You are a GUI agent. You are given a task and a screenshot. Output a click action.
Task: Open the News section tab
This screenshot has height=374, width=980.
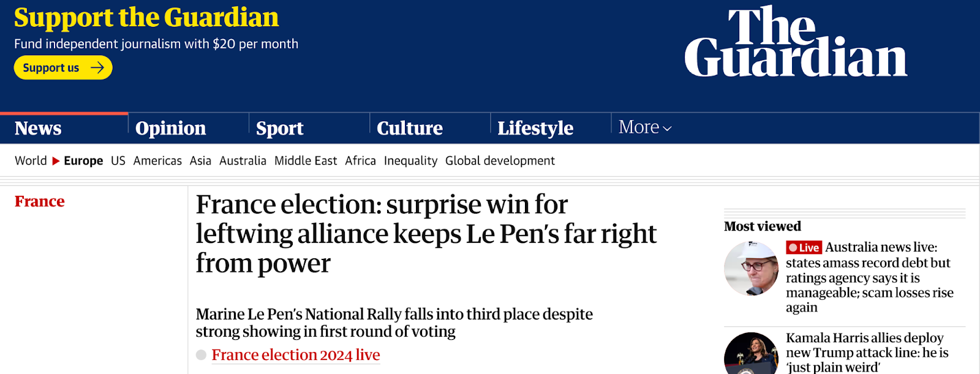38,128
